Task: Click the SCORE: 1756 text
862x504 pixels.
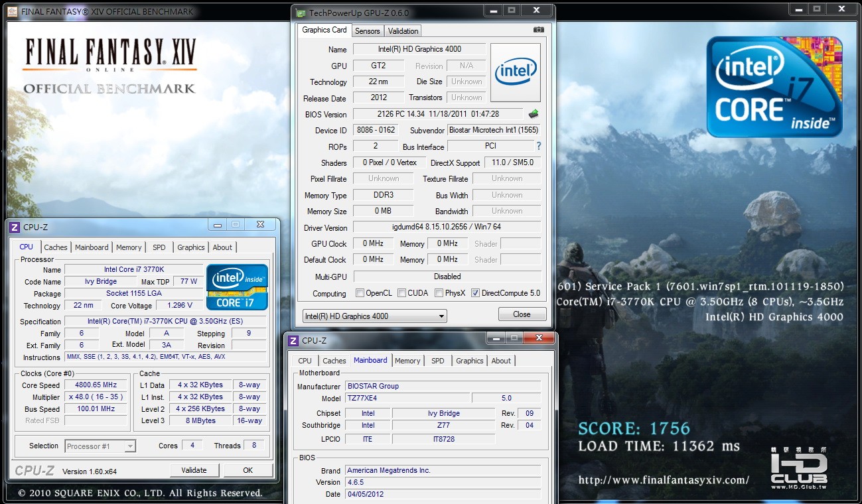Action: 634,428
